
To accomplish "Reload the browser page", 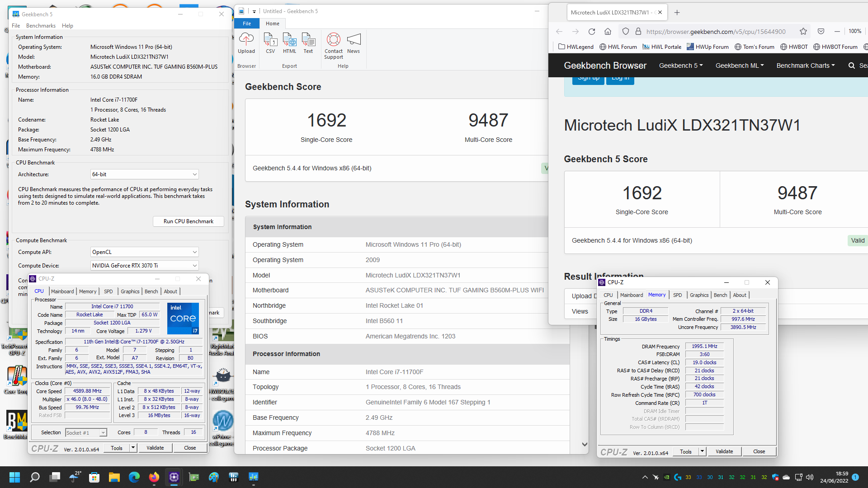I will [x=592, y=32].
